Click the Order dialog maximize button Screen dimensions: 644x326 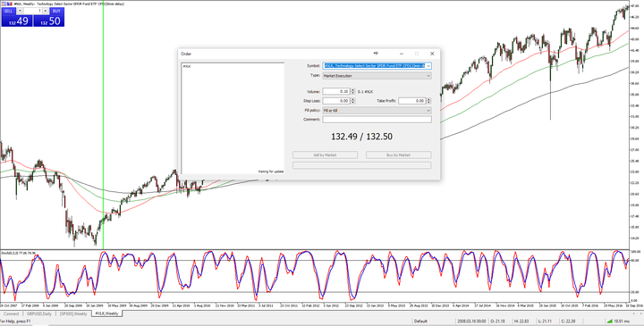click(417, 54)
